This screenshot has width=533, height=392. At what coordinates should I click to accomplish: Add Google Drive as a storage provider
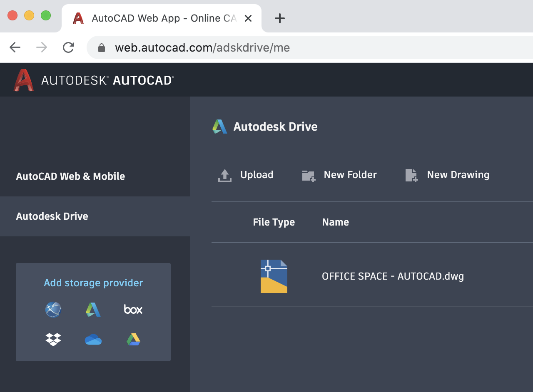(x=133, y=340)
